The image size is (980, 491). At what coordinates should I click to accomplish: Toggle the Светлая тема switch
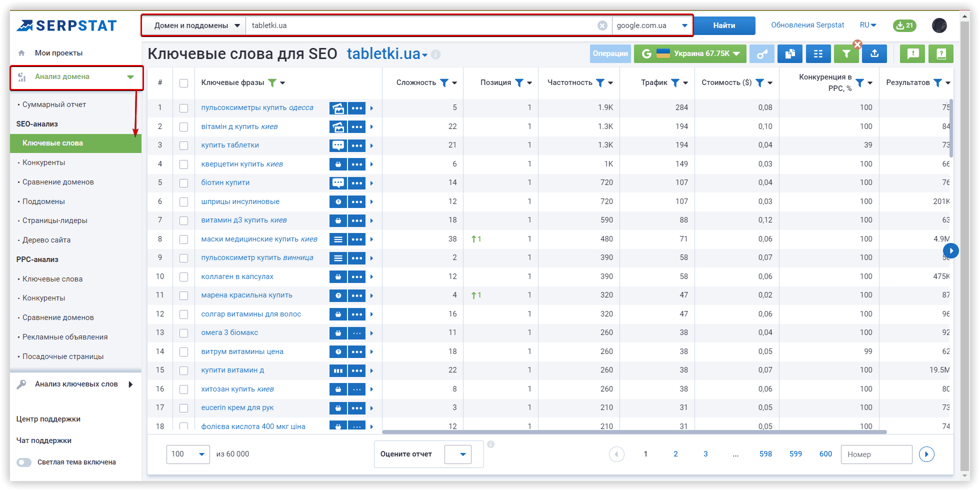(23, 462)
